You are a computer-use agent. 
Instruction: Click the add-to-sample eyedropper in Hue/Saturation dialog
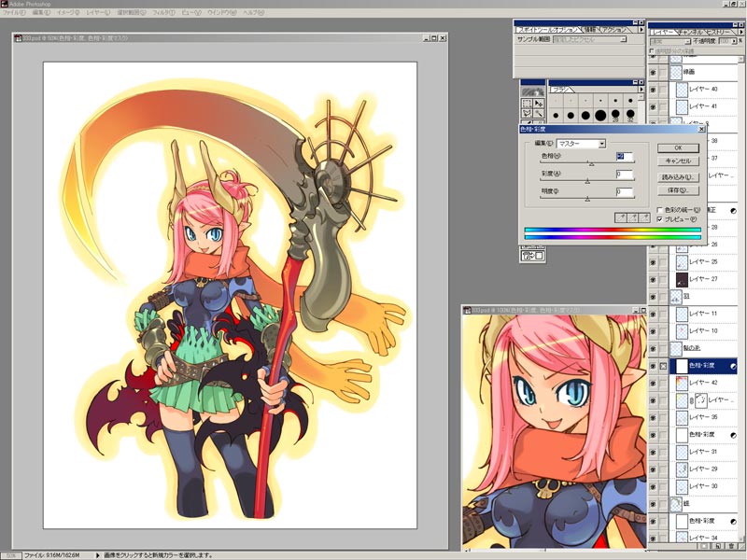(x=633, y=217)
